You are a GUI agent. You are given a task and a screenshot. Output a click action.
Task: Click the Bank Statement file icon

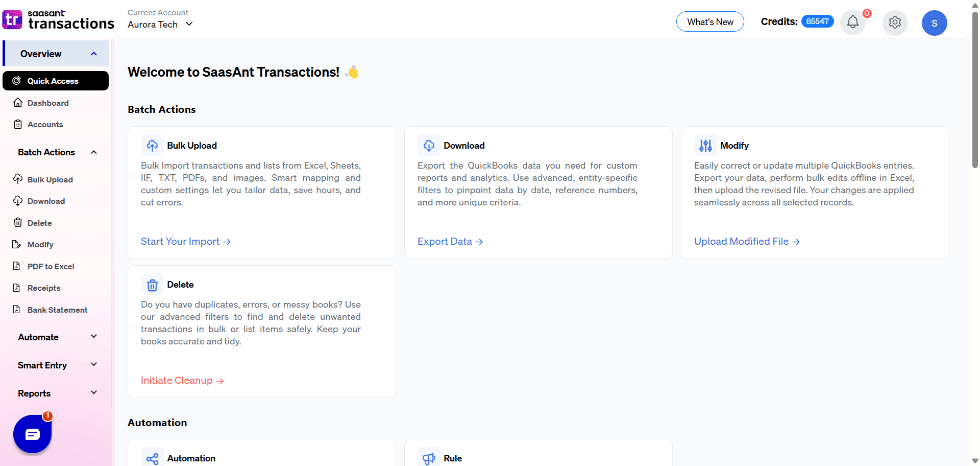tap(17, 309)
